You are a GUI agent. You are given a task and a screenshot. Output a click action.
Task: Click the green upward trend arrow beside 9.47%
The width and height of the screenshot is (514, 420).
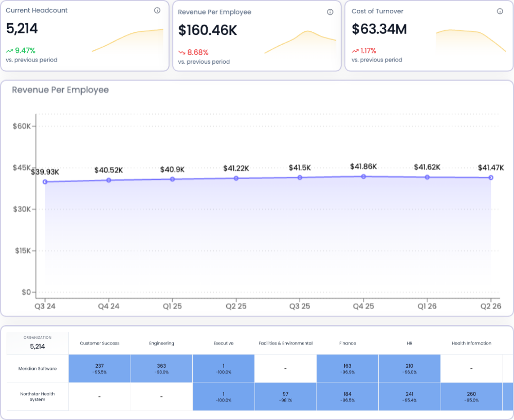[x=9, y=51]
